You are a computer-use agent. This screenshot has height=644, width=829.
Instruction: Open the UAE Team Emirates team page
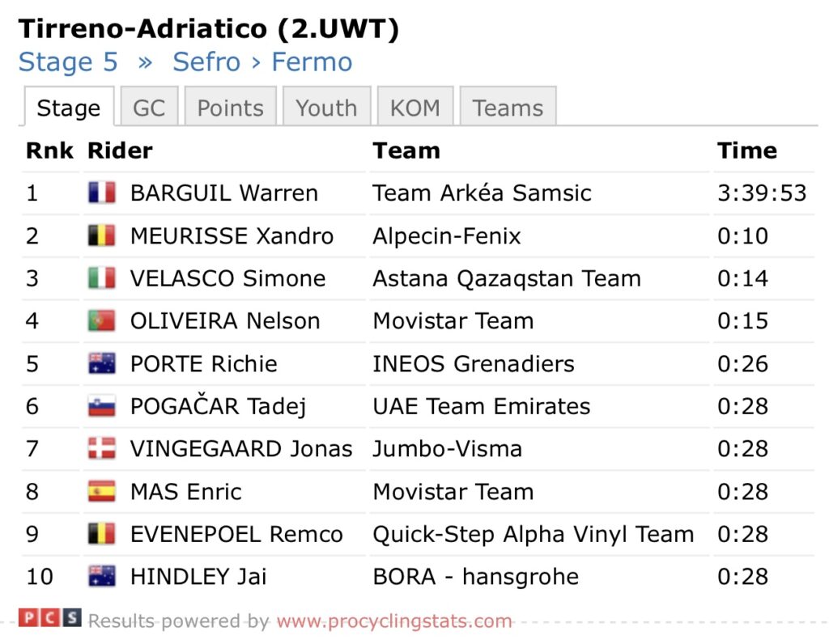(x=481, y=406)
